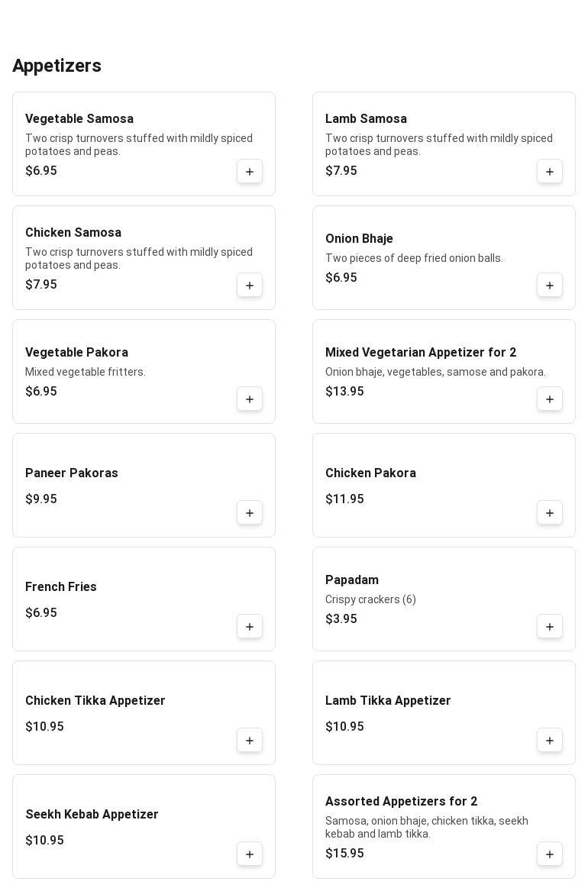Image resolution: width=588 pixels, height=888 pixels.
Task: Open the Vegetable Samosa item title
Action: [x=79, y=119]
